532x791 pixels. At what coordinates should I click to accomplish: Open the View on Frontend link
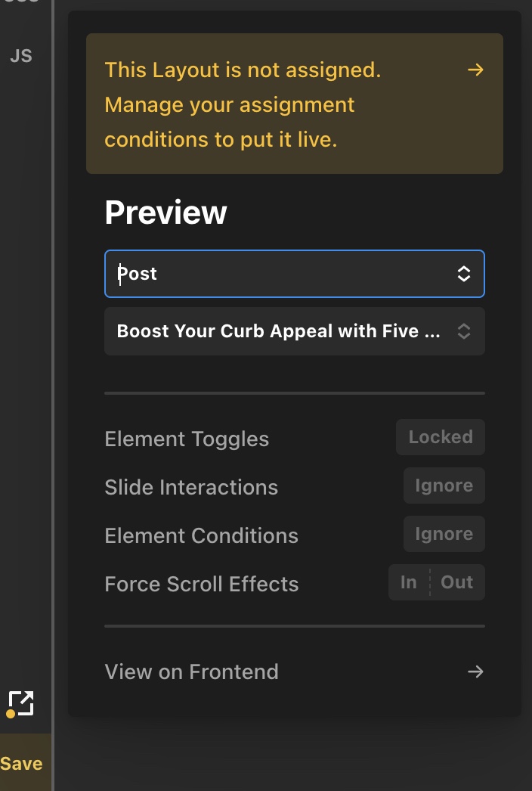pyautogui.click(x=295, y=672)
